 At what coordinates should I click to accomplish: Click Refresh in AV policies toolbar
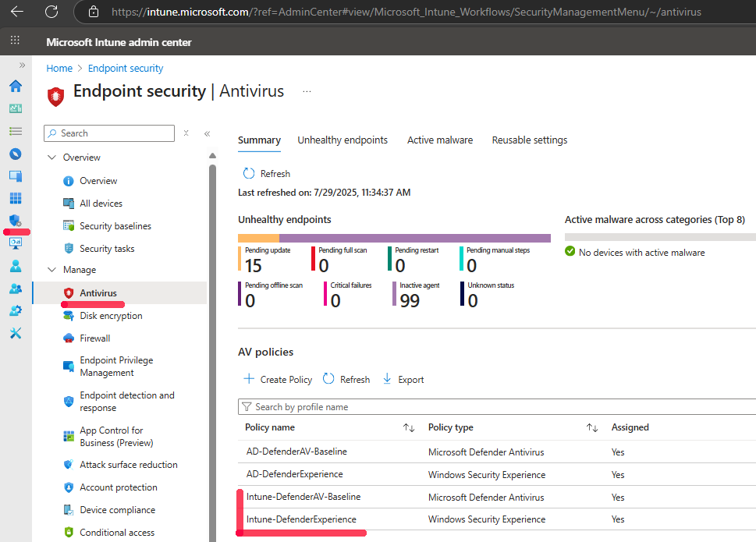pyautogui.click(x=346, y=380)
